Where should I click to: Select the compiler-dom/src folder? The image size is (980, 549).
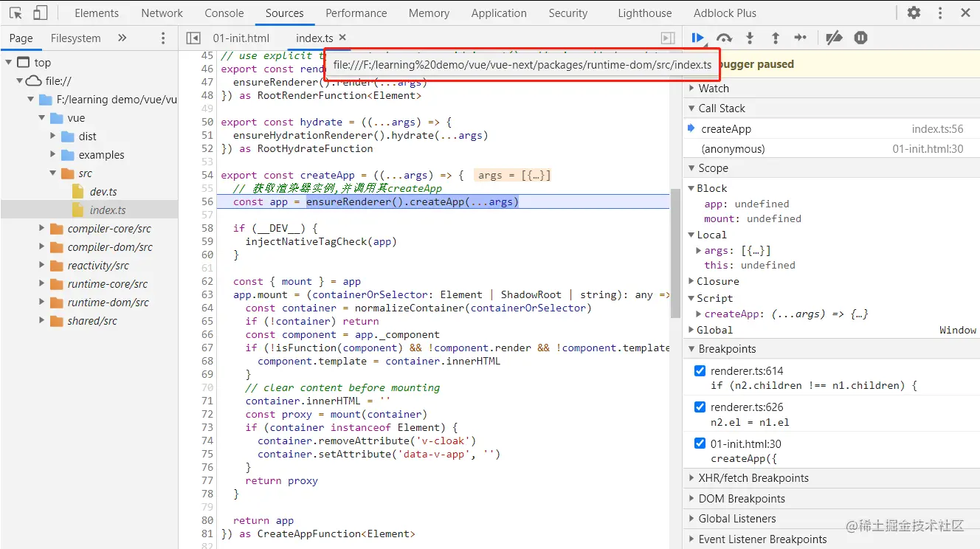point(110,247)
